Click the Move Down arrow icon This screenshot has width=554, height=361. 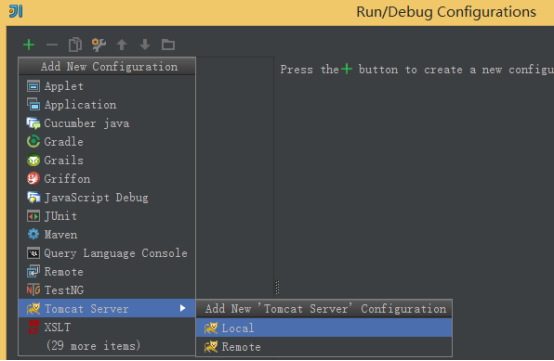point(145,45)
